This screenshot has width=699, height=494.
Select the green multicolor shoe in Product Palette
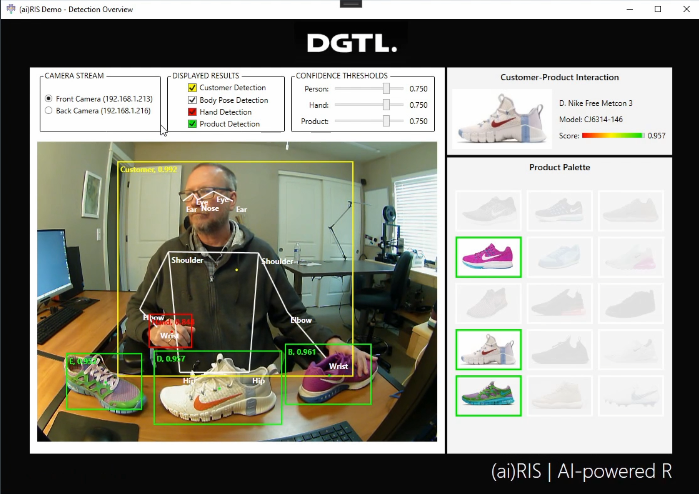pyautogui.click(x=488, y=395)
